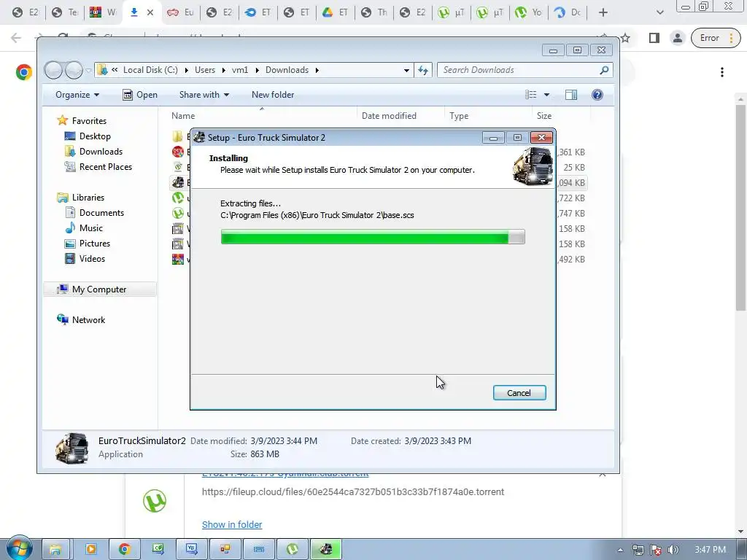Click the '25 KB' size cell
This screenshot has width=747, height=560.
pyautogui.click(x=573, y=168)
